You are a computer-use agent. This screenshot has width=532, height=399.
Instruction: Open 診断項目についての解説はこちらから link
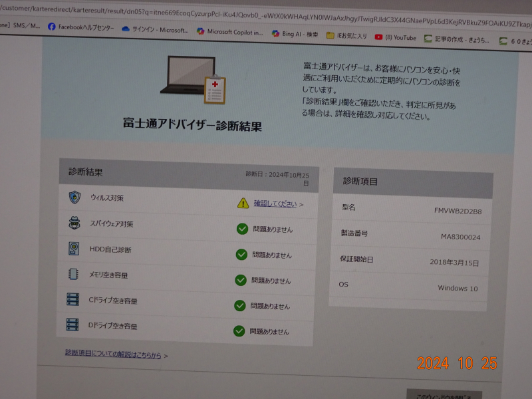coord(113,354)
